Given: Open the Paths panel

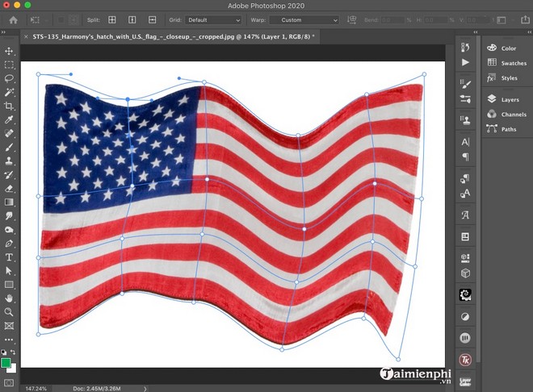Looking at the screenshot, I should pos(502,129).
